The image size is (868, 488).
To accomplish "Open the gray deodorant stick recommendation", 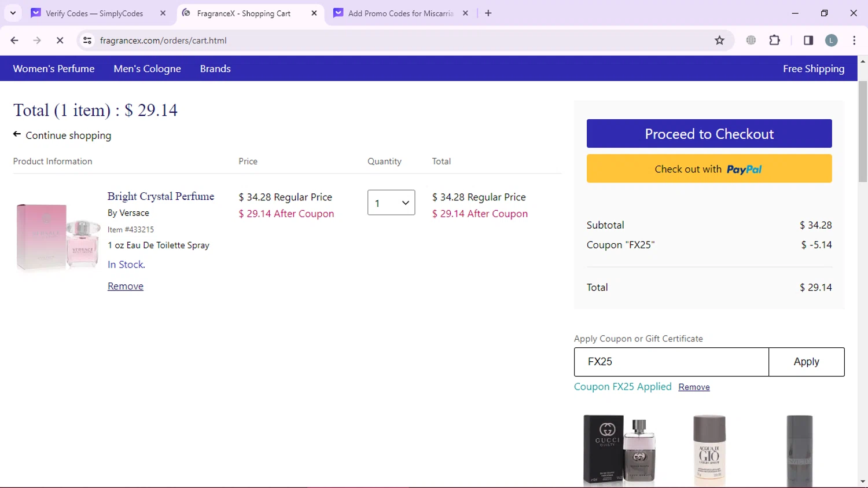I will click(x=800, y=450).
